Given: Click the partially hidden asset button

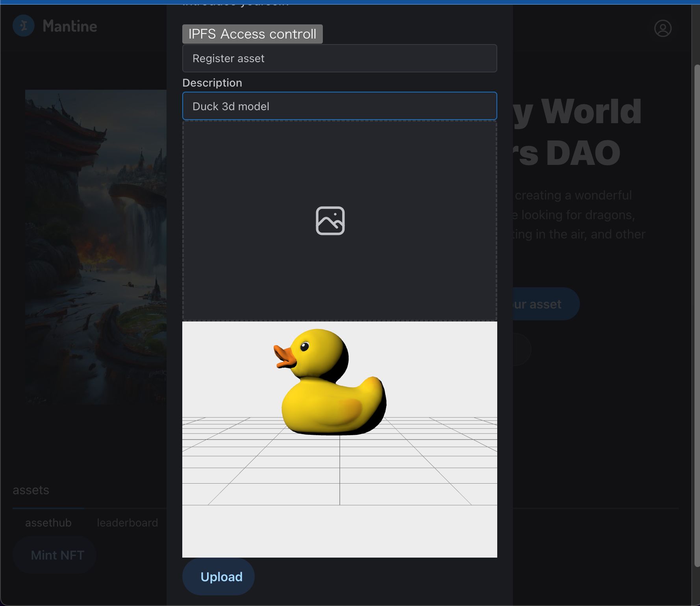Looking at the screenshot, I should click(546, 304).
